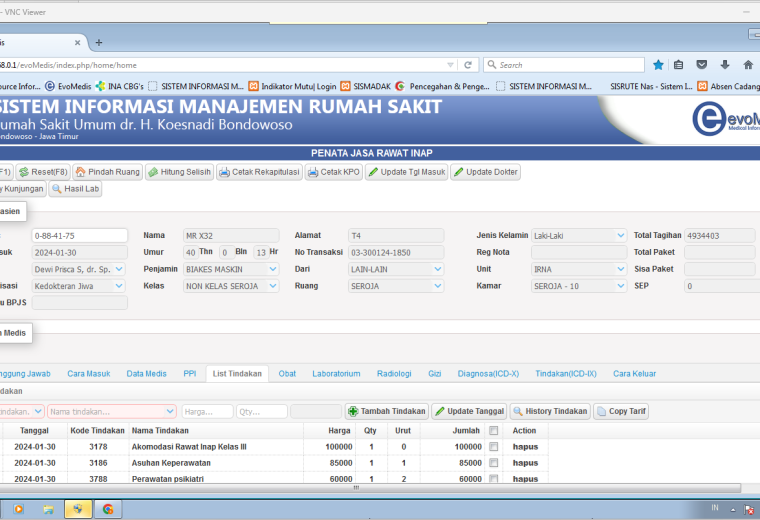760x520 pixels.
Task: Open the Diagnosa(ICD-X) tab
Action: click(488, 374)
